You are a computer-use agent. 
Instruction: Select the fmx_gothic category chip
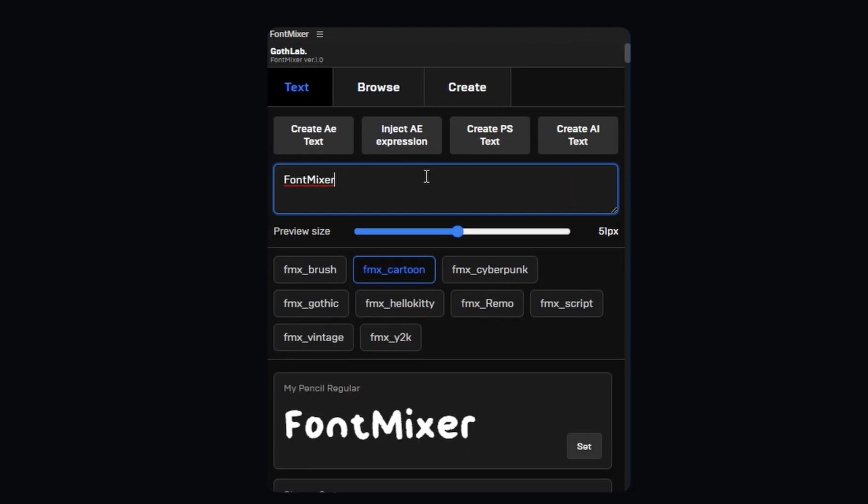click(x=311, y=304)
